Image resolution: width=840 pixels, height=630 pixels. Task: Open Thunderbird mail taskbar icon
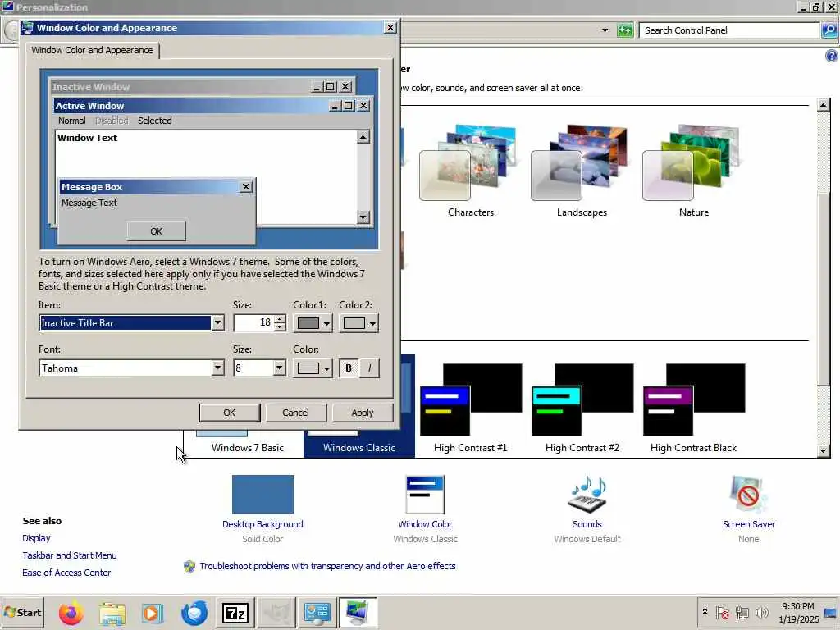point(194,612)
